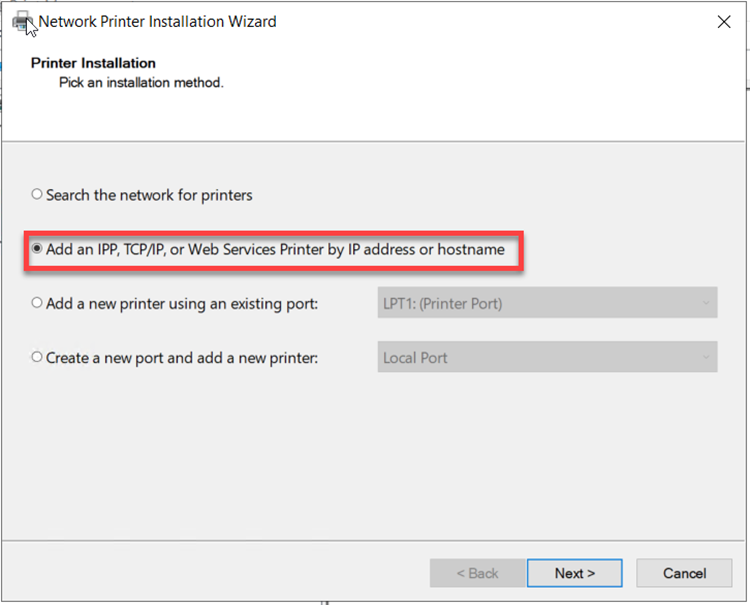
Task: Click the Pick an installation method text
Action: coord(141,83)
